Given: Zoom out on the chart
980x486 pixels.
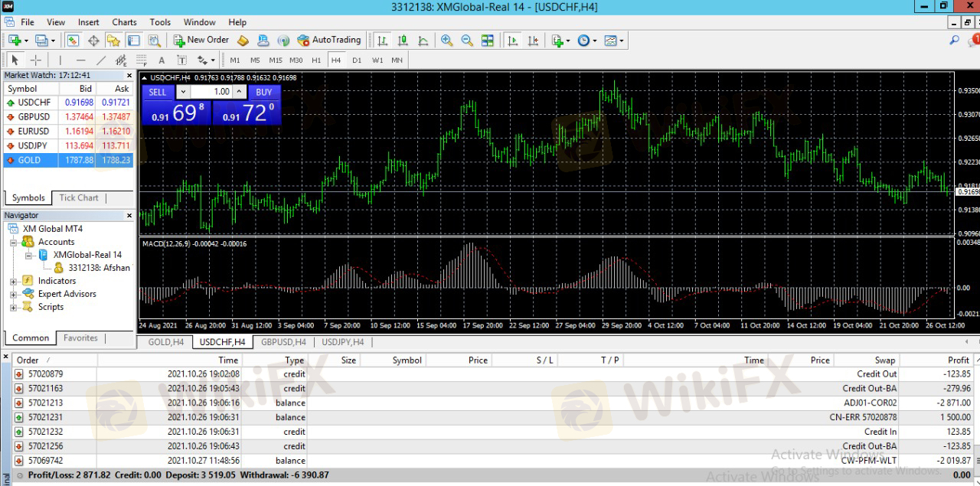Looking at the screenshot, I should (466, 40).
